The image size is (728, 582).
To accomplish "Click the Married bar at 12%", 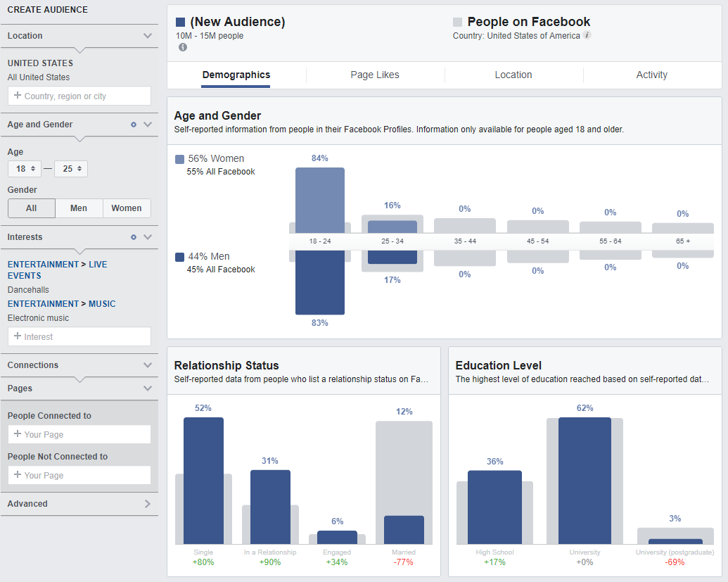I will (404, 529).
